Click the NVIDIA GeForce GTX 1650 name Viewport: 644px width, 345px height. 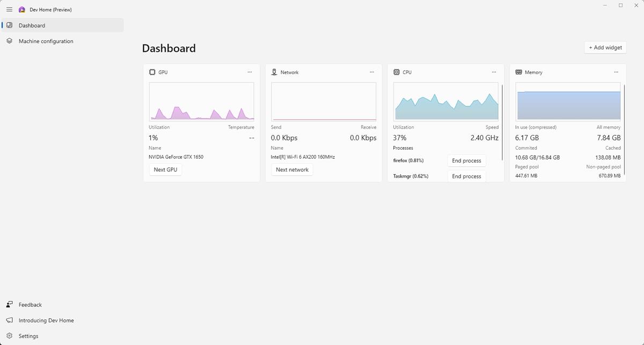(176, 157)
